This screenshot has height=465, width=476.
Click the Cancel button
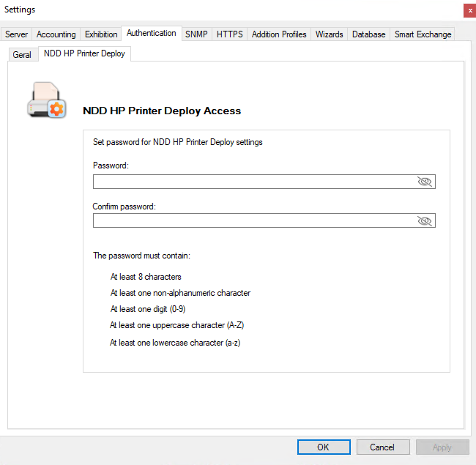[x=383, y=447]
